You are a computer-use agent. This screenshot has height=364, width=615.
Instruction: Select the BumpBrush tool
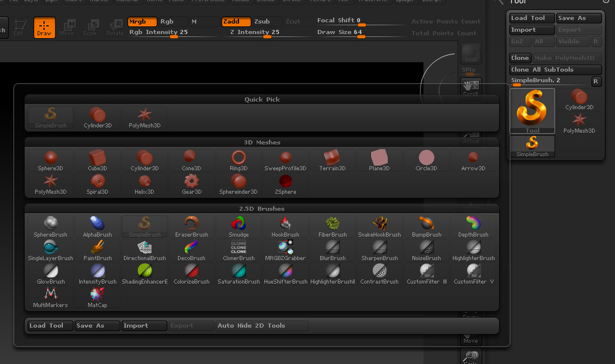(426, 227)
